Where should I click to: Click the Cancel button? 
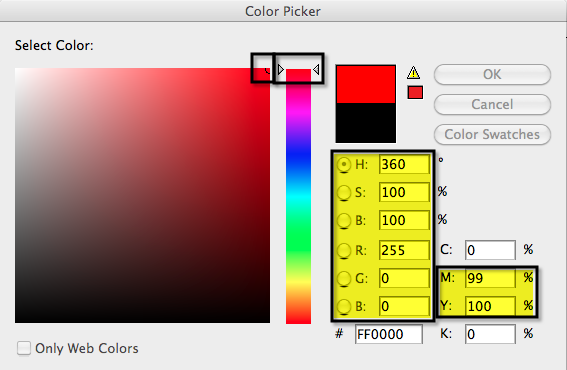492,105
